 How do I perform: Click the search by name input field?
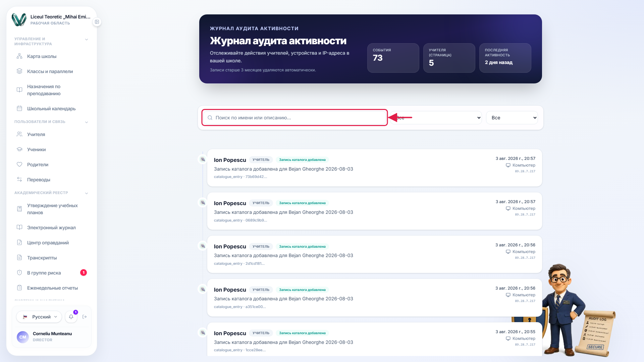(295, 118)
